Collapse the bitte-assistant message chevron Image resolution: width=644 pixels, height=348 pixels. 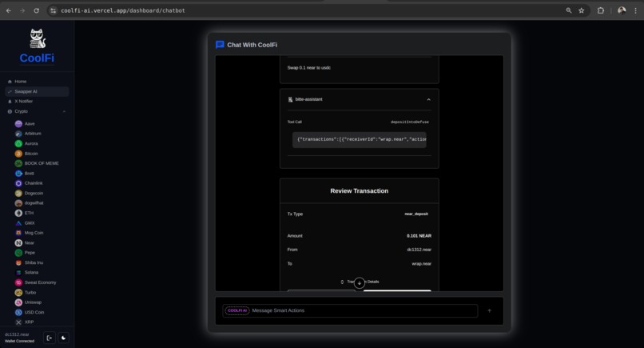point(428,99)
